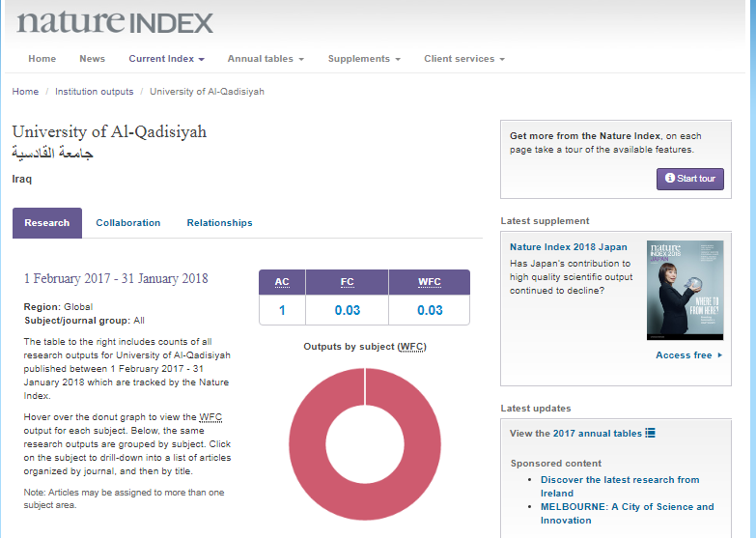Go to Home in the top navigation
Screen dimensions: 756x538
click(x=42, y=59)
